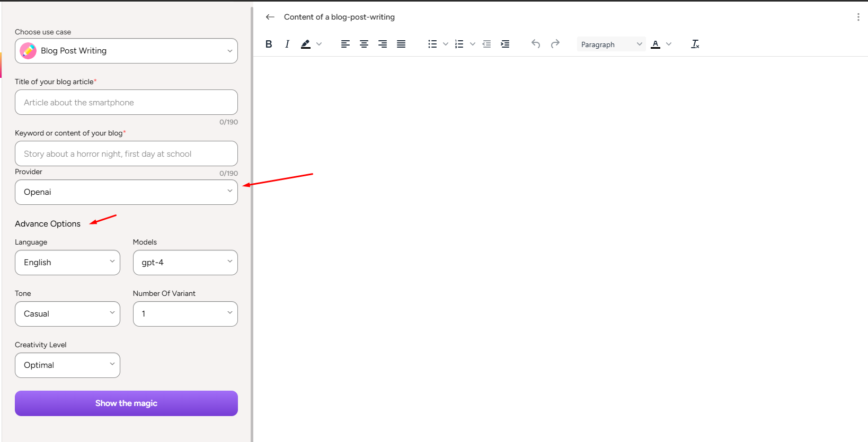Remove formatting from selected text

coord(695,44)
